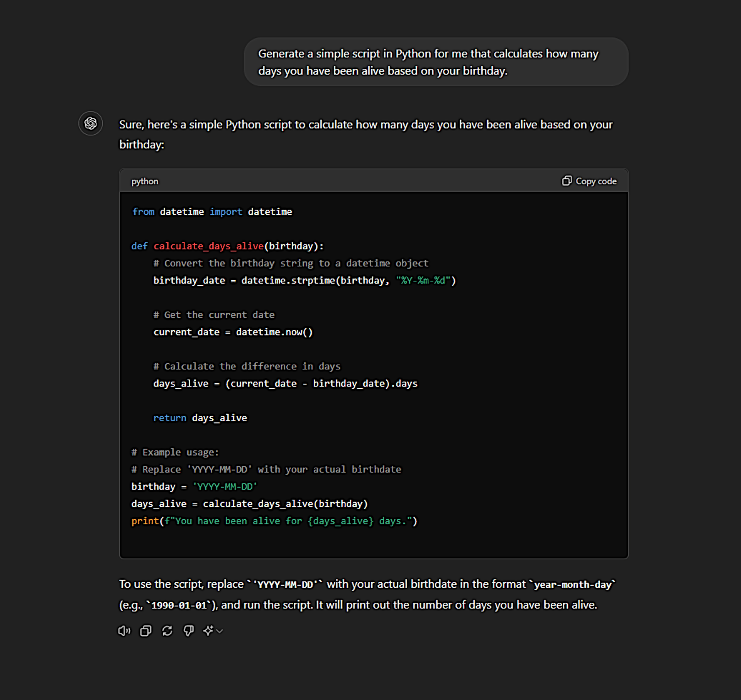Click the 'Copy code' button
Image resolution: width=741 pixels, height=700 pixels.
point(596,181)
